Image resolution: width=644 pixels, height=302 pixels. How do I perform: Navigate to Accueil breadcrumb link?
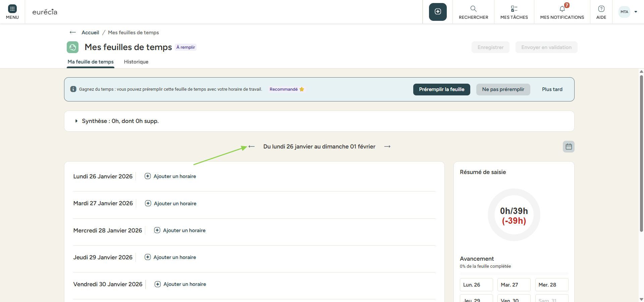(90, 33)
